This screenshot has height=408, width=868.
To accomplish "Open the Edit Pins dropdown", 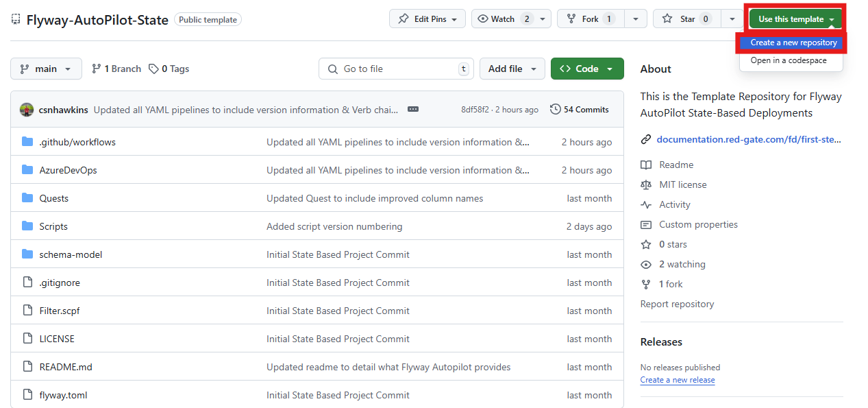I will pyautogui.click(x=427, y=19).
